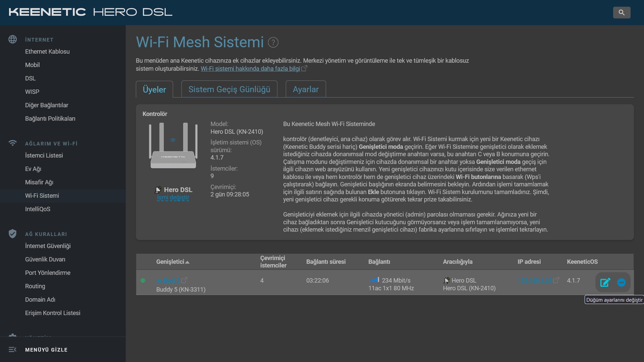
Task: Switch to the Üyeler tab
Action: click(x=154, y=89)
